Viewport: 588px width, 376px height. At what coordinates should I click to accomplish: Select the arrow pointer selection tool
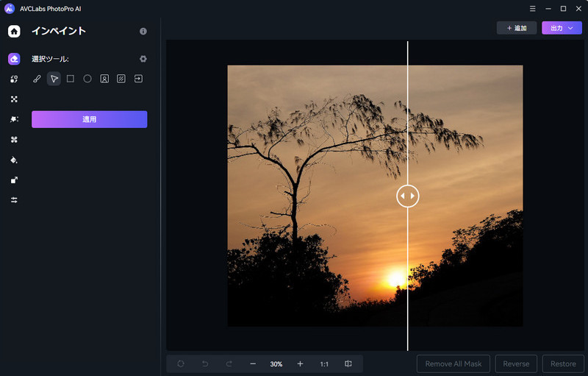[54, 79]
